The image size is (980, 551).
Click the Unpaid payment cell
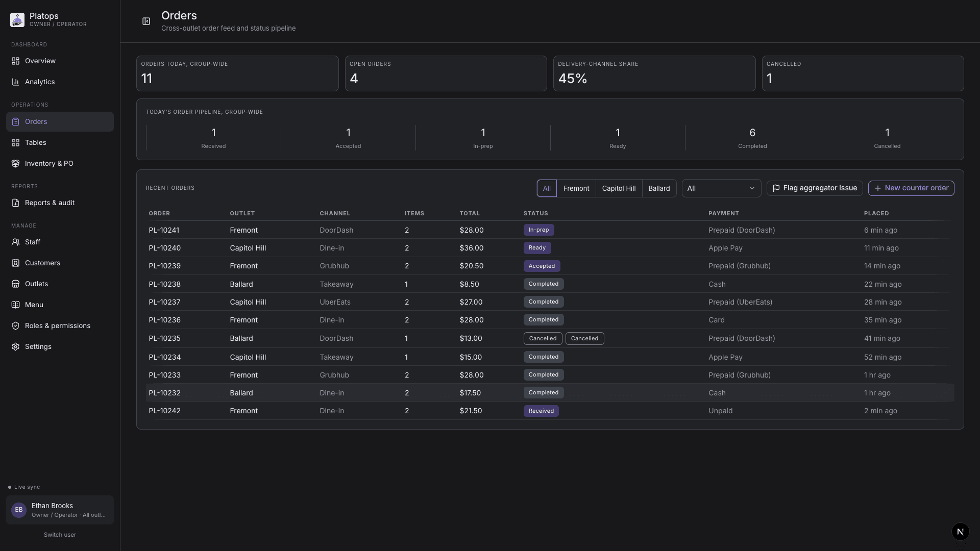tap(720, 411)
